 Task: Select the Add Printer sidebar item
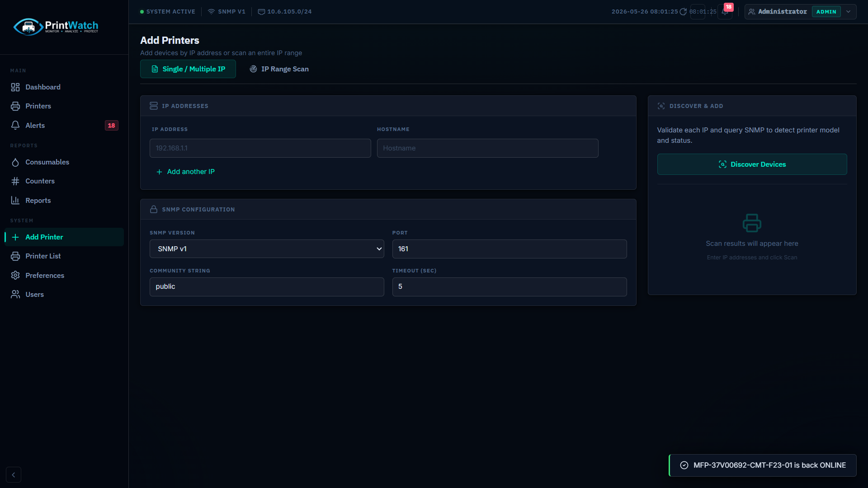coord(64,237)
